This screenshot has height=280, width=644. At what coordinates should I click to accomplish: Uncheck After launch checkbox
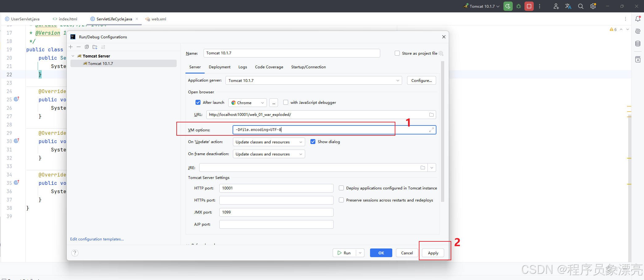coord(198,102)
